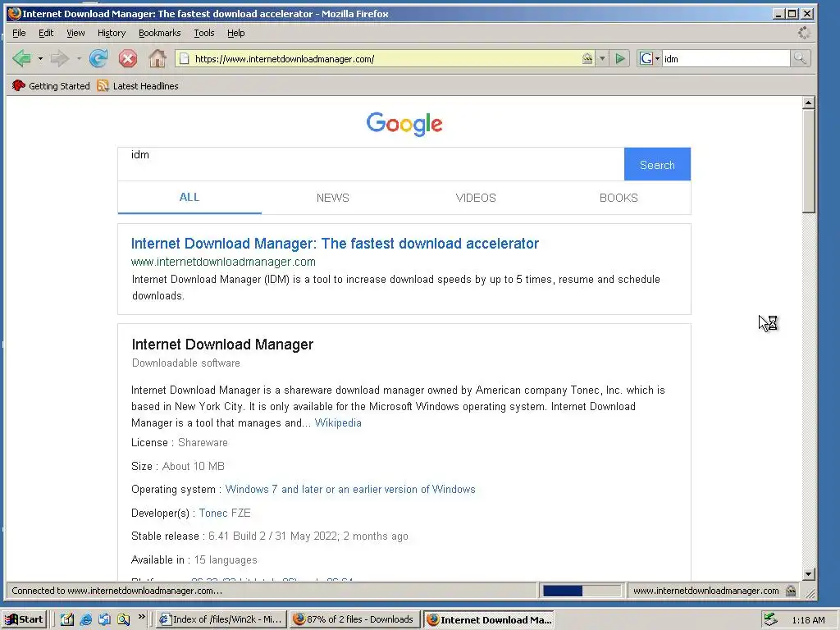Viewport: 840px width, 630px height.
Task: Click the Downloadable software subtitle
Action: [x=186, y=363]
